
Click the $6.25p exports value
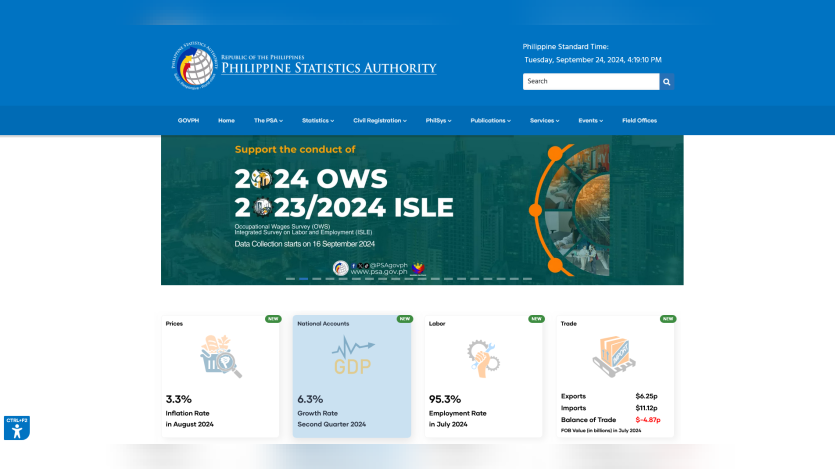click(646, 396)
